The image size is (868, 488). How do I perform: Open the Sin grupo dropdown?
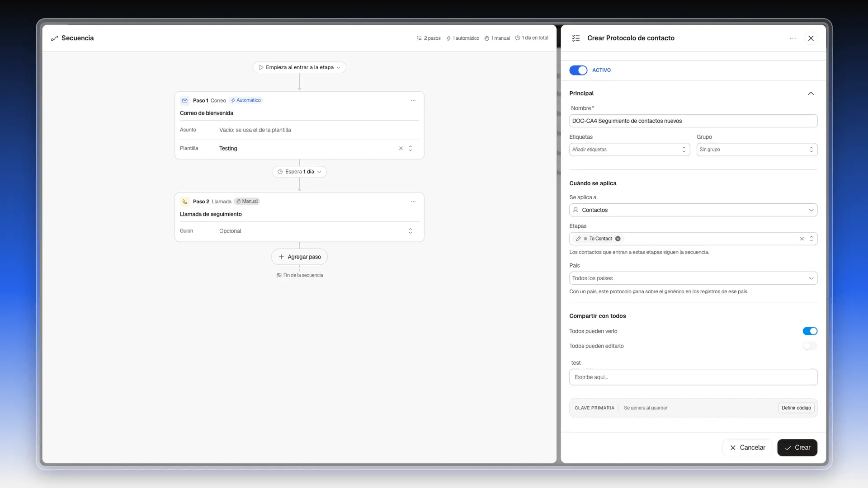click(757, 150)
